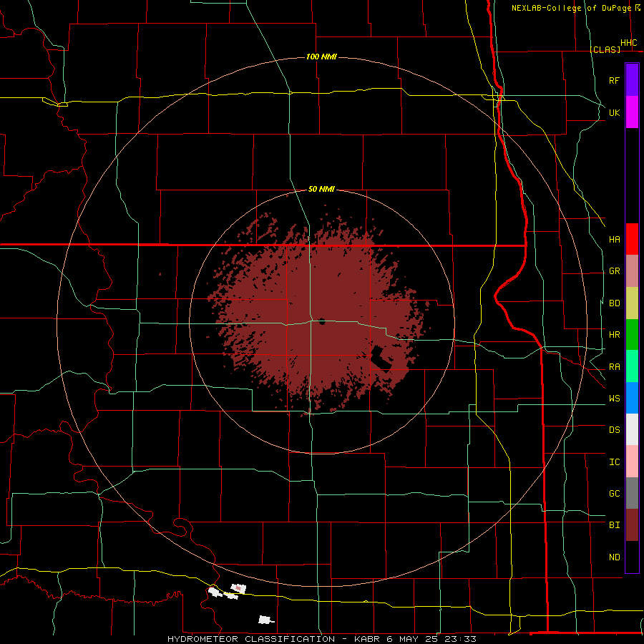Click the black radar site dot at center
The height and width of the screenshot is (644, 644).
(321, 321)
